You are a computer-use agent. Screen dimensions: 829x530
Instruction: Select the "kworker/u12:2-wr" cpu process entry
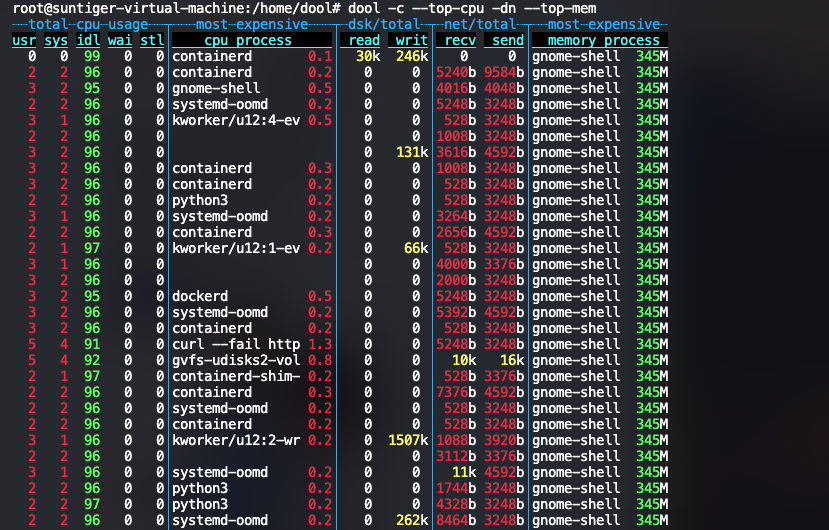(236, 440)
